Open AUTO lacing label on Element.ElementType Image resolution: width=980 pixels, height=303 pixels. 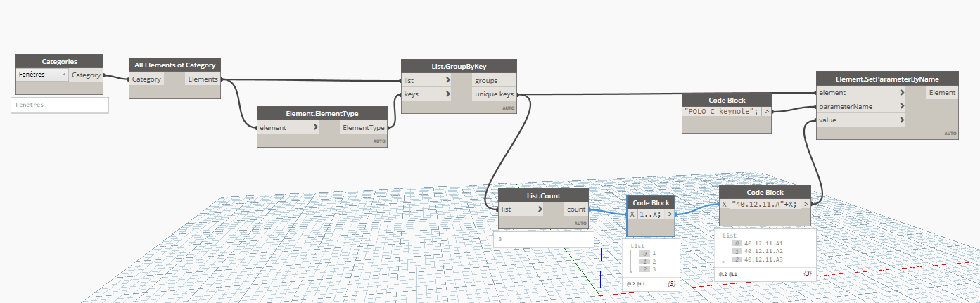point(380,141)
